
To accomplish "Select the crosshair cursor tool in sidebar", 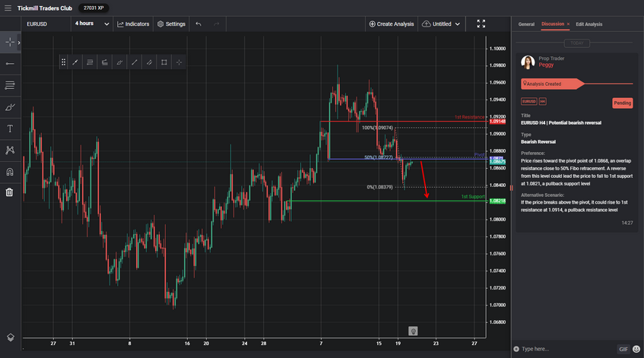I will click(9, 43).
